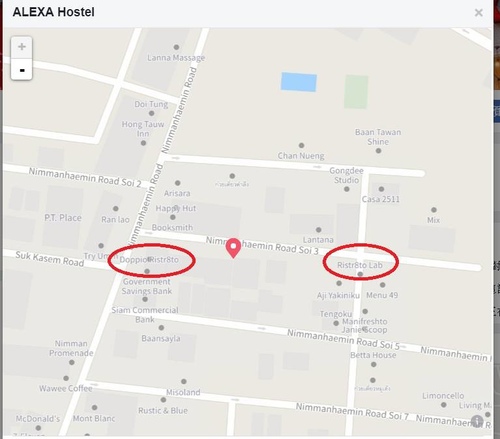The image size is (500, 439).
Task: Close the ALEXA Hostel map dialog
Action: (x=479, y=13)
